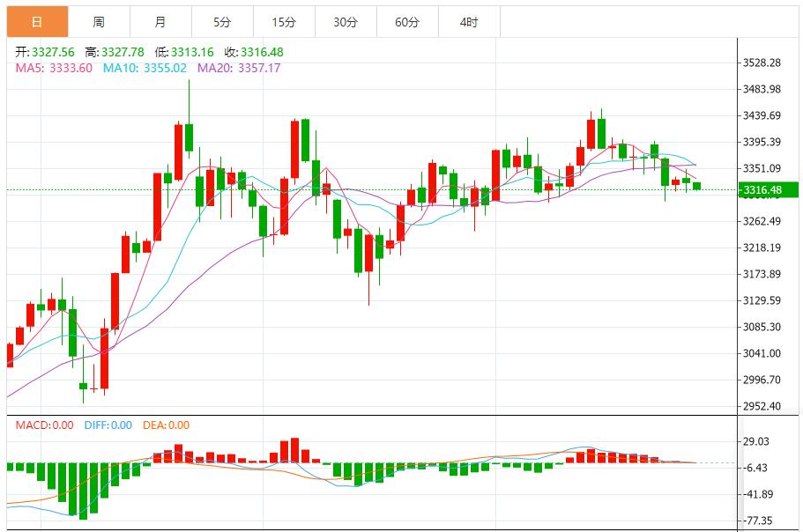Click the opening price 3327.56
This screenshot has width=803, height=532.
tap(53, 52)
